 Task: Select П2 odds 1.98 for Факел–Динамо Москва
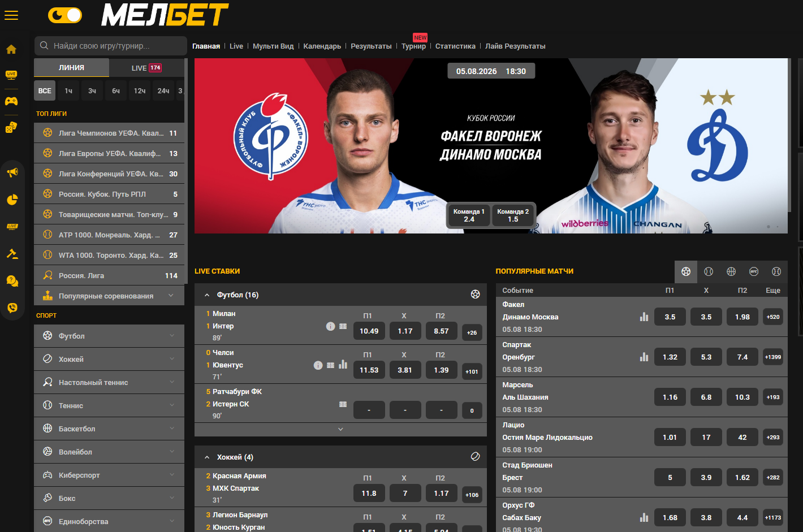pyautogui.click(x=742, y=317)
